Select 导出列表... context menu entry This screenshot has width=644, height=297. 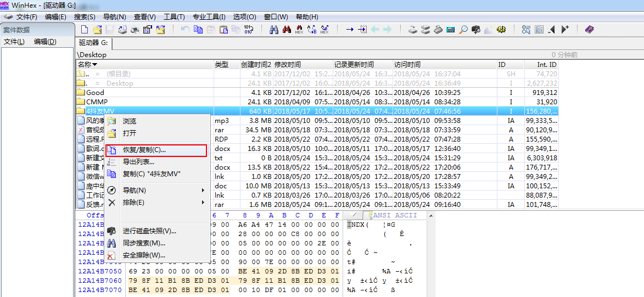click(x=158, y=162)
